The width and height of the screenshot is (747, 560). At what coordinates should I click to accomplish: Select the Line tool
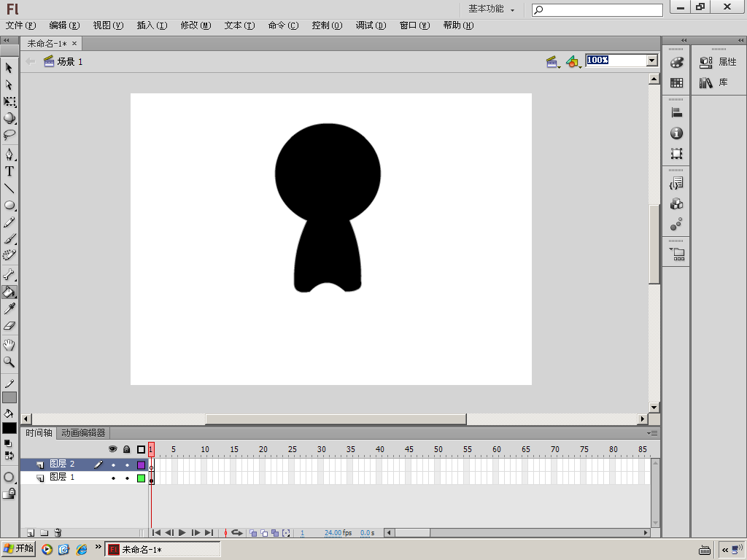click(9, 189)
